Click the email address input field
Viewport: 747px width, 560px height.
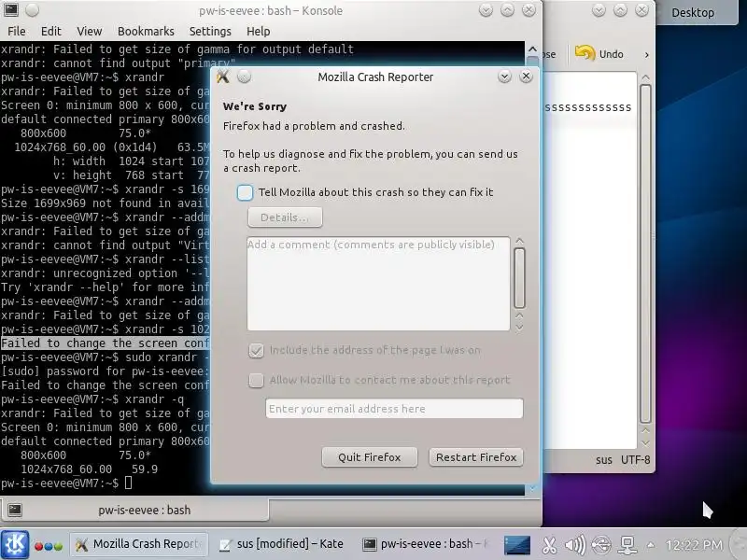[x=394, y=409]
